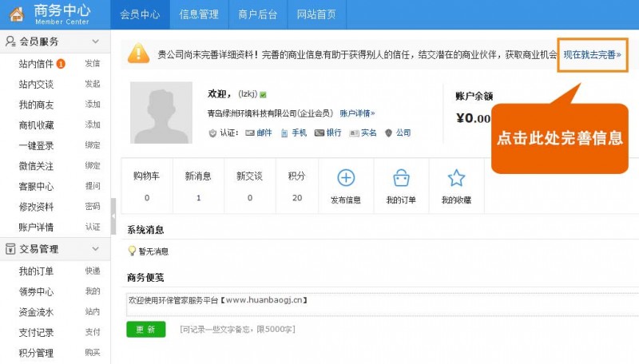Open 一键登录 in sidebar
639x364 pixels.
(x=36, y=145)
